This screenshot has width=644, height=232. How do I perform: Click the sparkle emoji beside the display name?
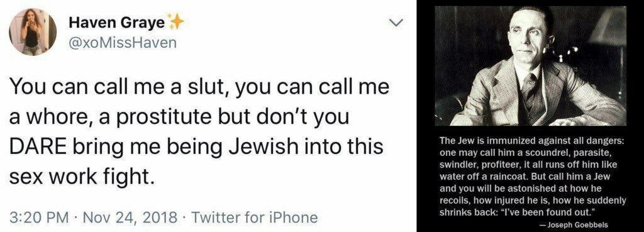coord(176,23)
